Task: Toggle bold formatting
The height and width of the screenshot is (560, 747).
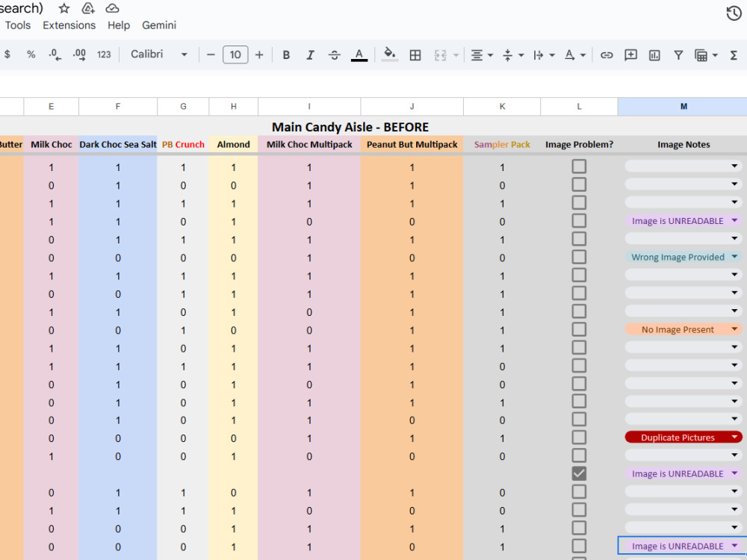Action: (x=286, y=55)
